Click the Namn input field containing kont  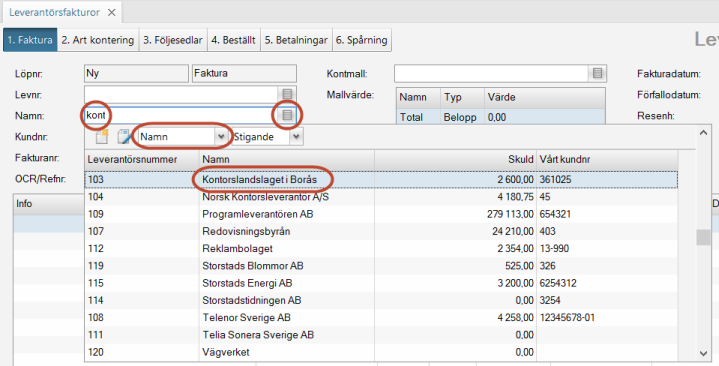(182, 115)
